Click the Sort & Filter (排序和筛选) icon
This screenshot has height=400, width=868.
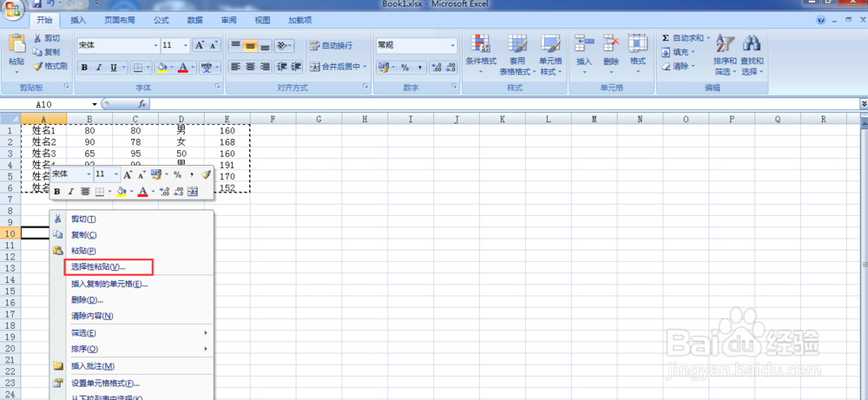[x=725, y=43]
